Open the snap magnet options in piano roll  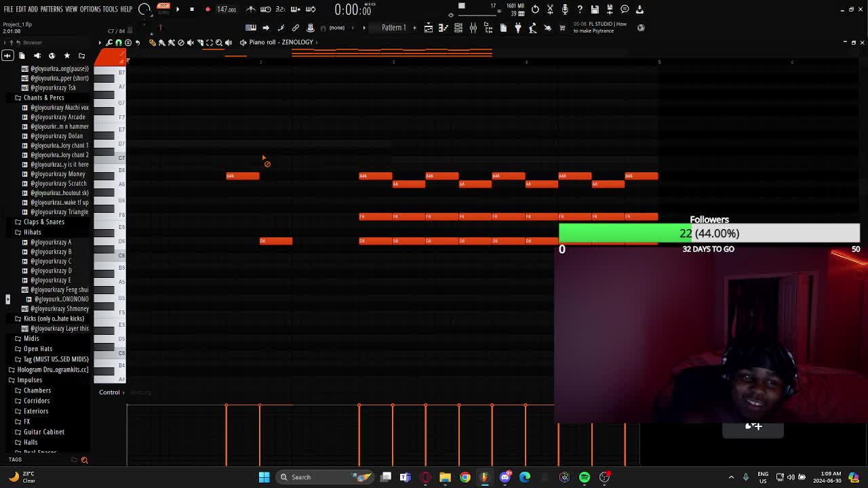tap(119, 42)
